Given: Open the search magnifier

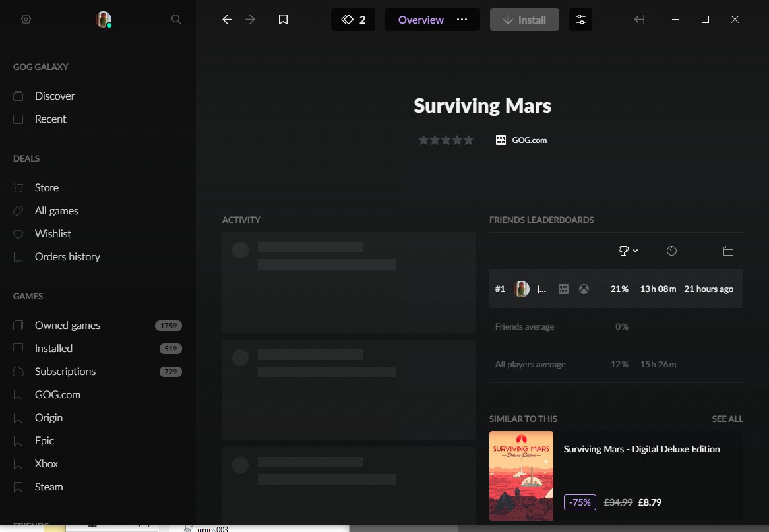Looking at the screenshot, I should [x=176, y=20].
